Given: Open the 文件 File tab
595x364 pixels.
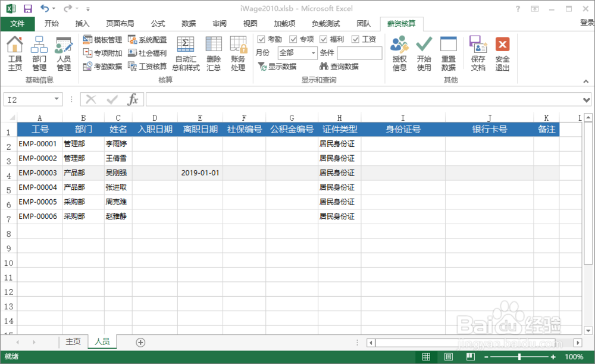Looking at the screenshot, I should 17,24.
